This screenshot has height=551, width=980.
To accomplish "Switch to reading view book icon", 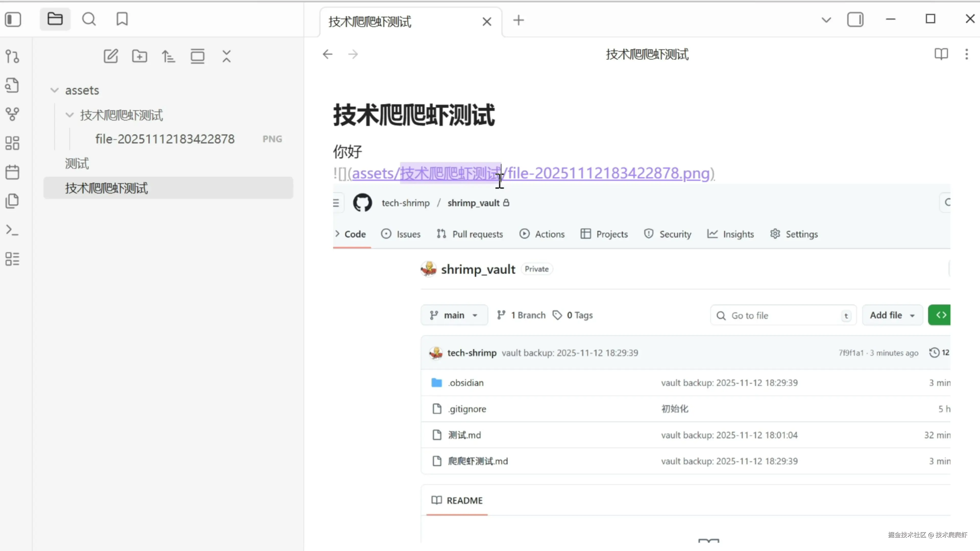I will 941,54.
